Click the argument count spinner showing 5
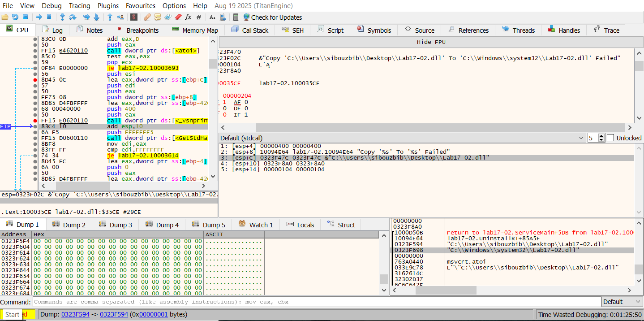Screen dimensions: 644x321 click(x=592, y=138)
